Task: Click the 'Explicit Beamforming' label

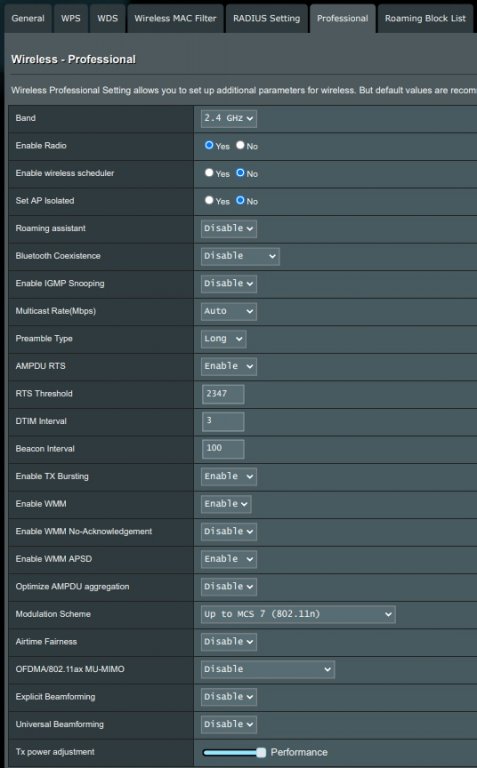Action: [55, 697]
